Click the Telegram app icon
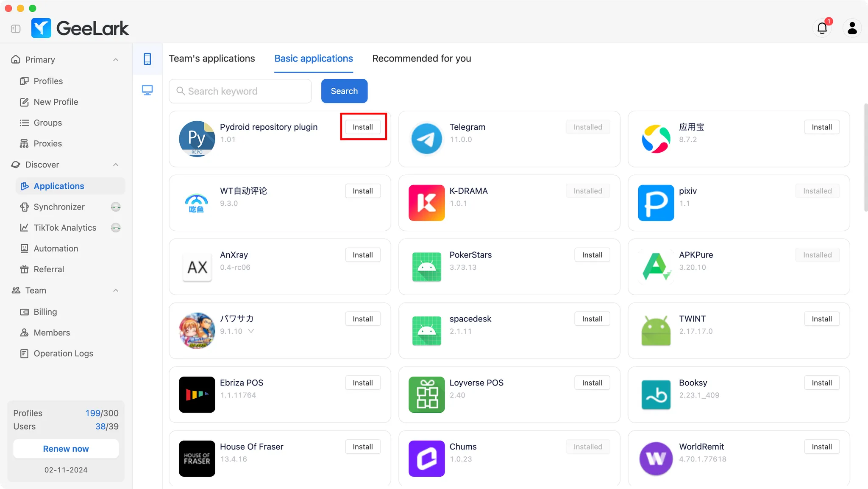868x489 pixels. pyautogui.click(x=426, y=138)
